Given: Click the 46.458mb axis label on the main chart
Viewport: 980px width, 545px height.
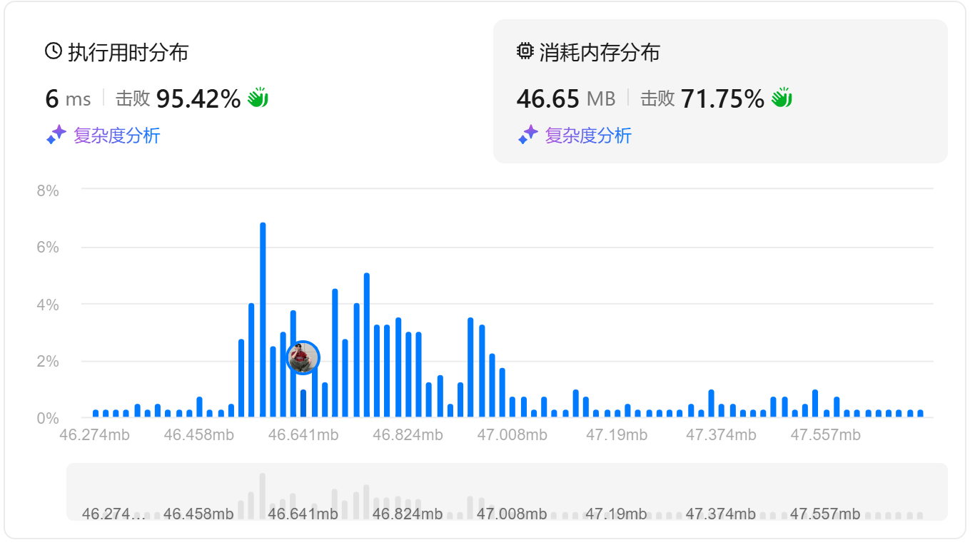Looking at the screenshot, I should click(x=198, y=434).
